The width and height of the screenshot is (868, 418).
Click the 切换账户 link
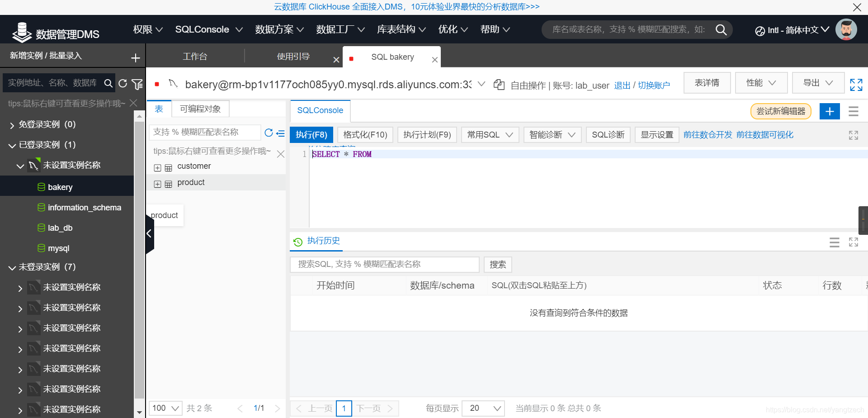[654, 85]
